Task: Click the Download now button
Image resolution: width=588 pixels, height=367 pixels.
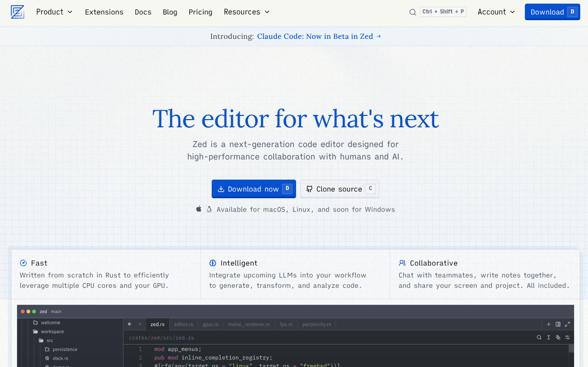Action: [x=254, y=189]
